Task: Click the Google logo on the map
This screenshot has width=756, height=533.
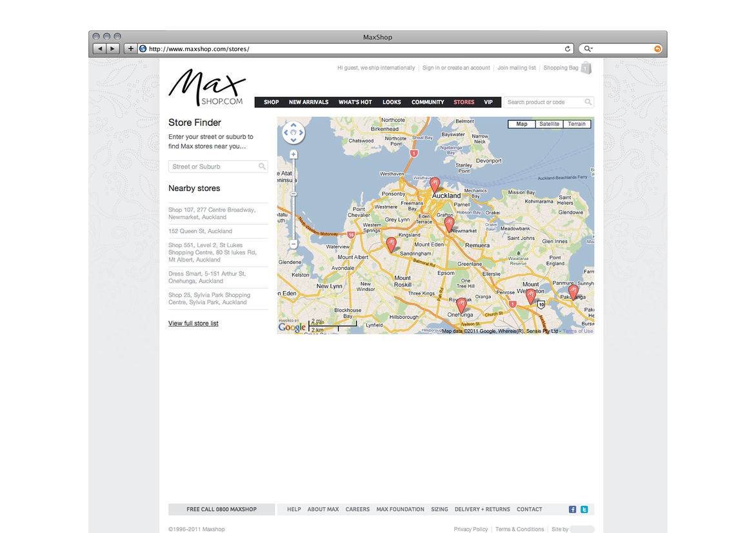Action: 292,327
